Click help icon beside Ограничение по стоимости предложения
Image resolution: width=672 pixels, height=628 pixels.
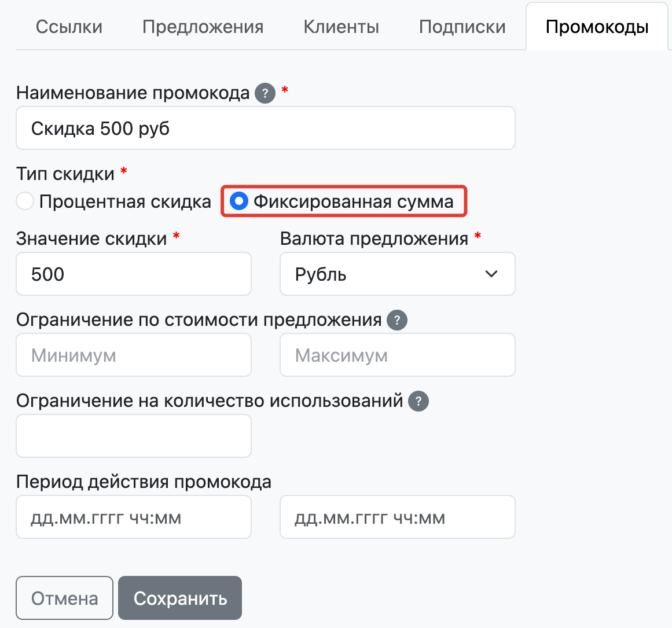point(397,320)
